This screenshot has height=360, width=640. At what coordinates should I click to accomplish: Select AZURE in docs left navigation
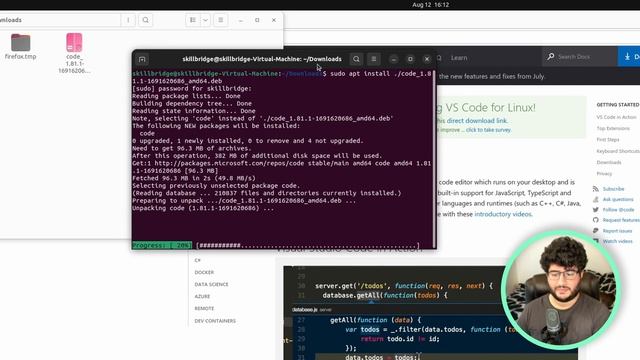coord(202,296)
